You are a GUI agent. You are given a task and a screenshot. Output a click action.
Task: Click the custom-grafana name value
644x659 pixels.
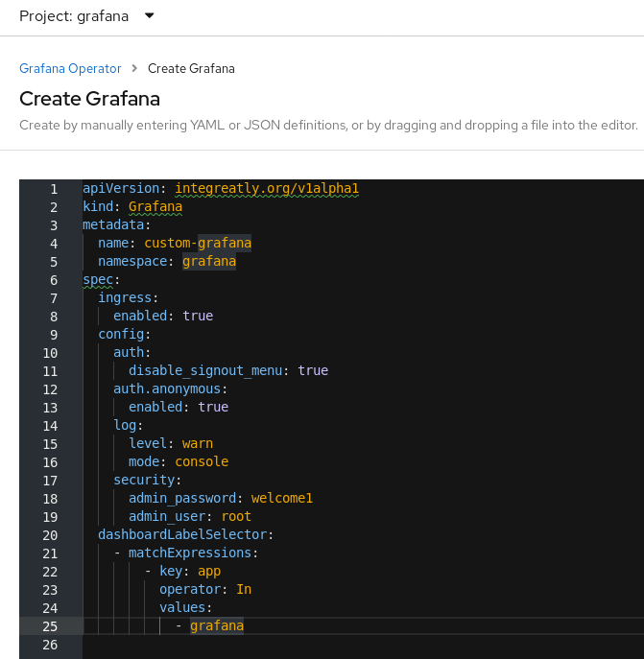coord(198,244)
